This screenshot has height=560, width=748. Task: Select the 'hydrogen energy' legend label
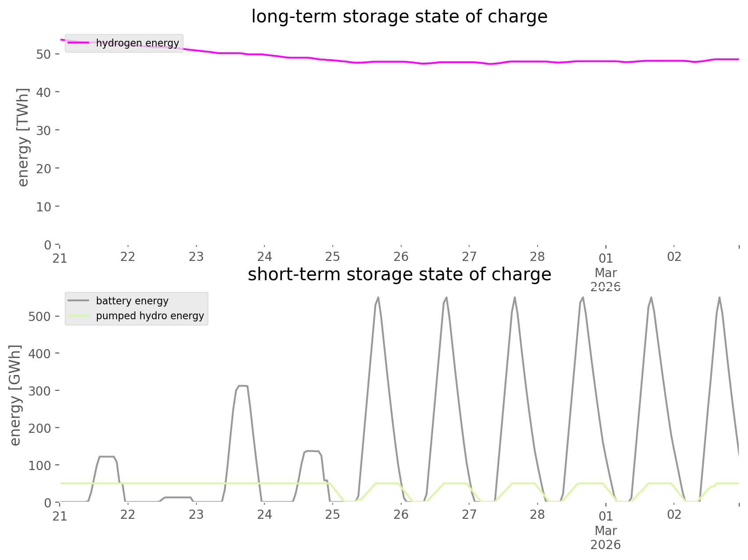click(x=137, y=43)
